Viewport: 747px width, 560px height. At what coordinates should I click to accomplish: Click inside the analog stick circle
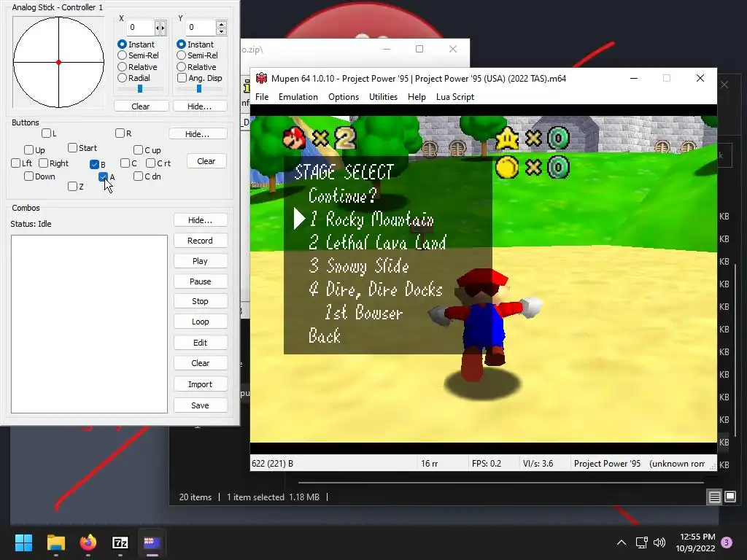(x=58, y=63)
